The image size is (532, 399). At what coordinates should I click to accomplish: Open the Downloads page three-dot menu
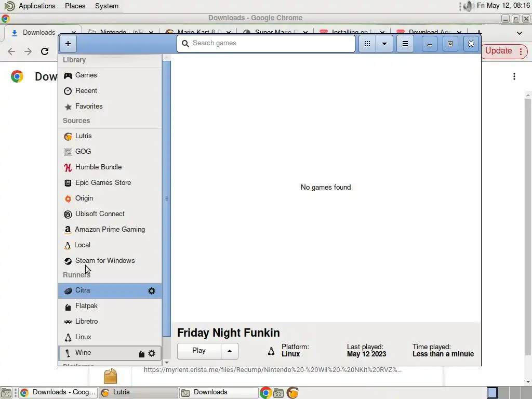[514, 76]
